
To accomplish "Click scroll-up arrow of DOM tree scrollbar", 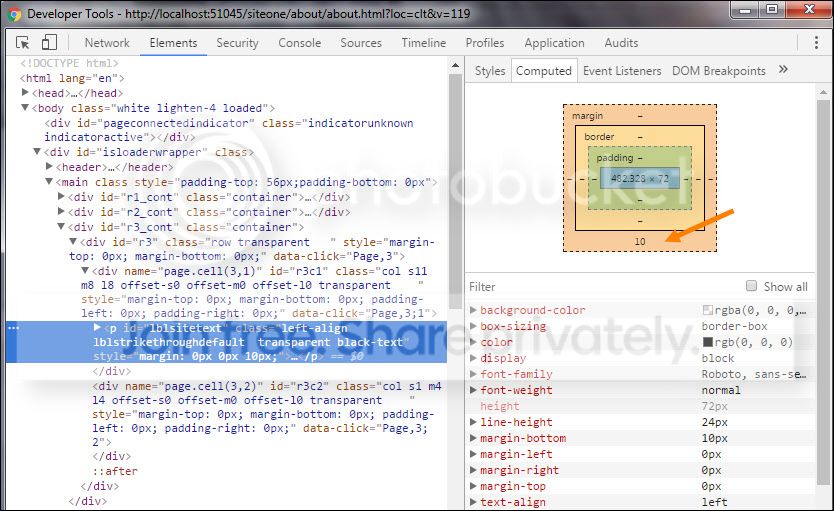I will pyautogui.click(x=455, y=65).
